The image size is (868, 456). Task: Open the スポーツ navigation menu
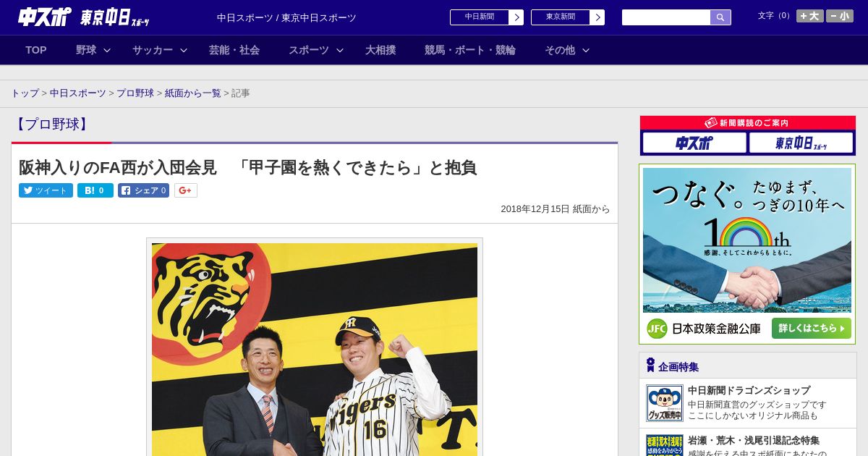(x=309, y=50)
